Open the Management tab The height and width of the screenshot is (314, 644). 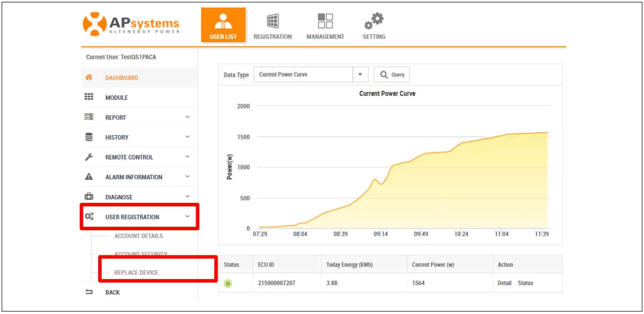coord(325,27)
